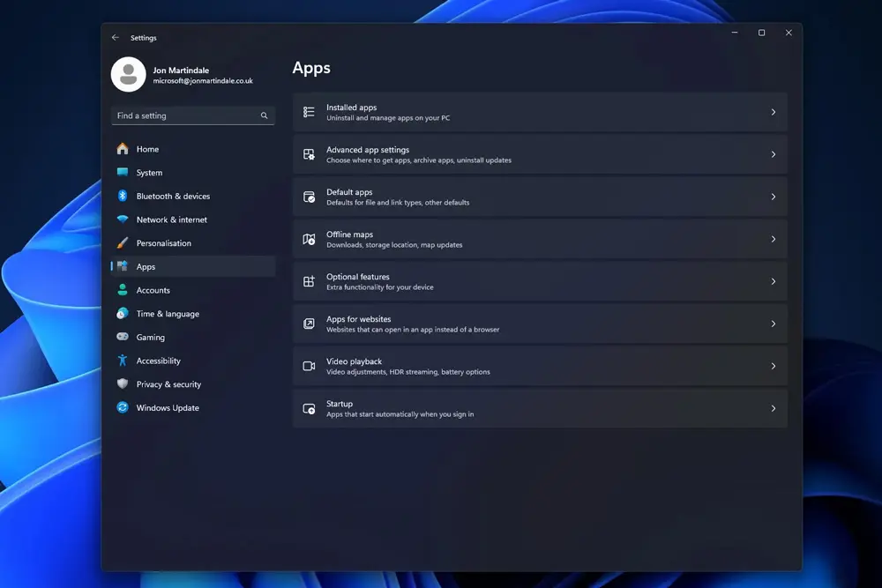Open the Privacy & security label

coord(168,384)
